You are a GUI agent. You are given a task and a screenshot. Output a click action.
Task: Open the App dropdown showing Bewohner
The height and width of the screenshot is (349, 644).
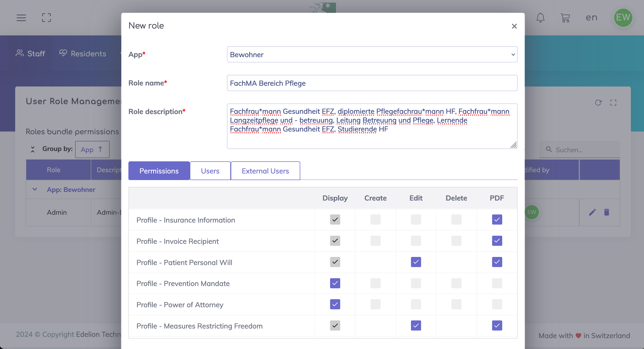372,55
